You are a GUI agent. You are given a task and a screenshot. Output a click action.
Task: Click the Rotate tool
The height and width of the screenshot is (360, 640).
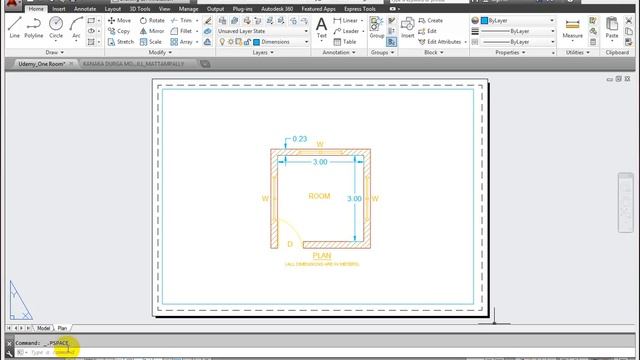click(152, 20)
